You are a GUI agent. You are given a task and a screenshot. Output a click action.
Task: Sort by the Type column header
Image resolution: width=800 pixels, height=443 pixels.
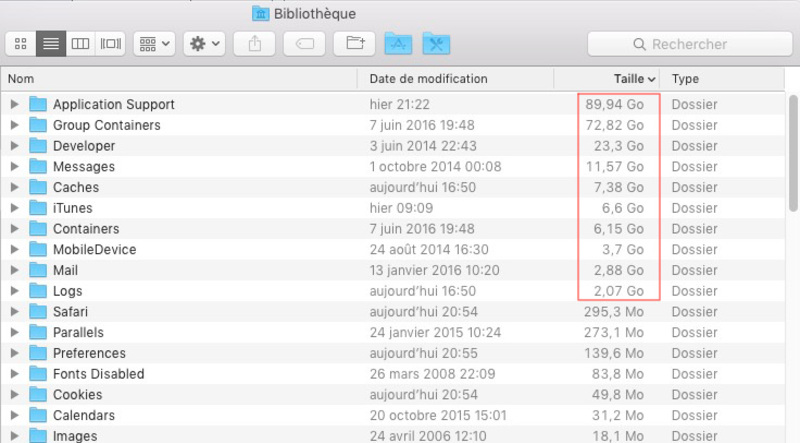[x=722, y=79]
